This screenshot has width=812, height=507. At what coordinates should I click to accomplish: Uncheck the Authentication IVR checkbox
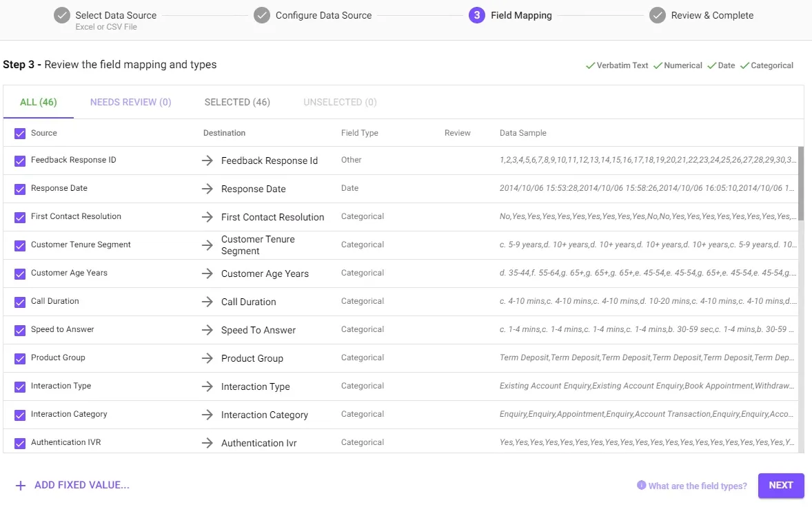click(20, 444)
